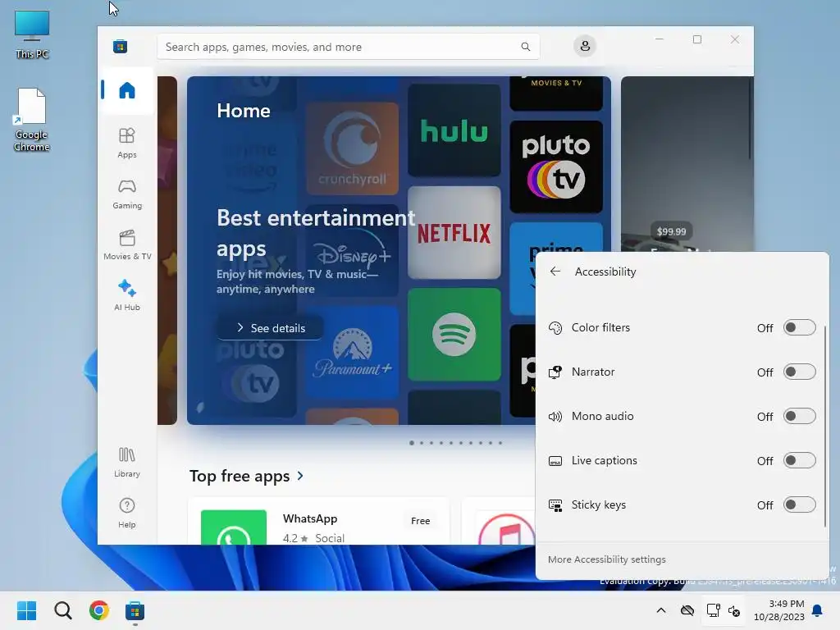Image resolution: width=840 pixels, height=630 pixels.
Task: Click the Pluto TV app tile
Action: point(556,167)
